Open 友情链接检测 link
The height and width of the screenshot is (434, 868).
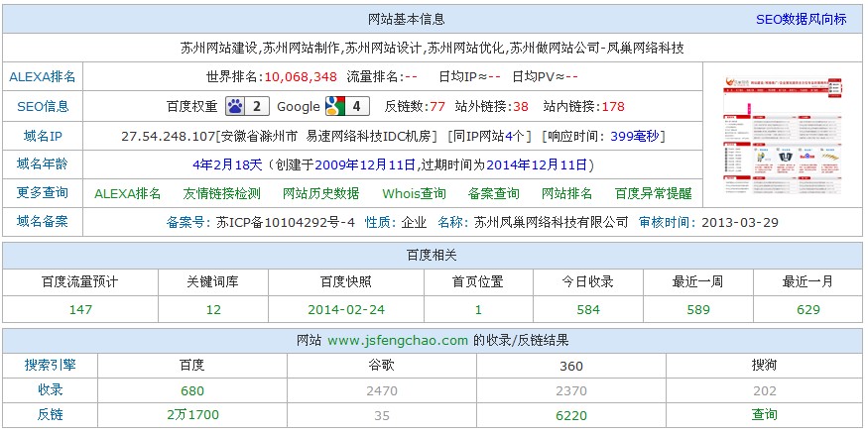pyautogui.click(x=222, y=193)
